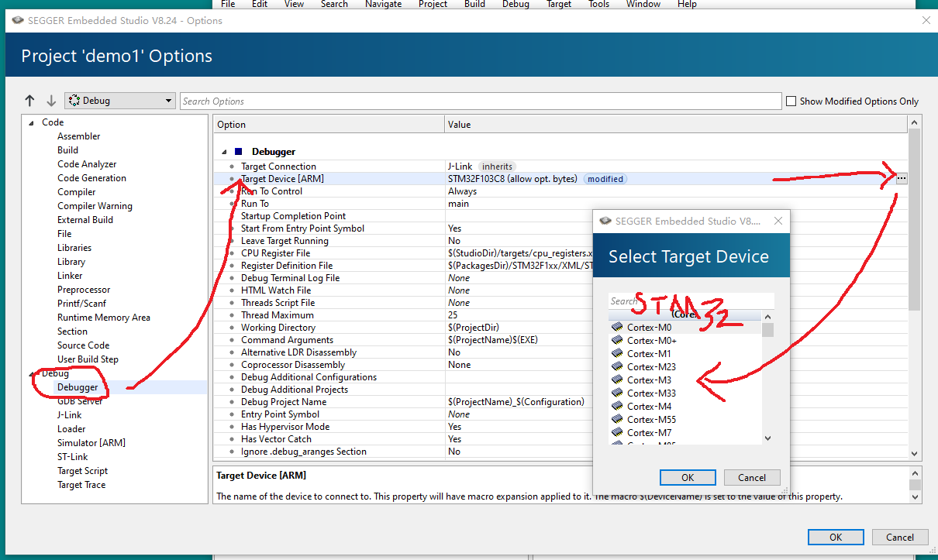Select Debugger in the options tree
This screenshot has width=938, height=560.
(78, 387)
